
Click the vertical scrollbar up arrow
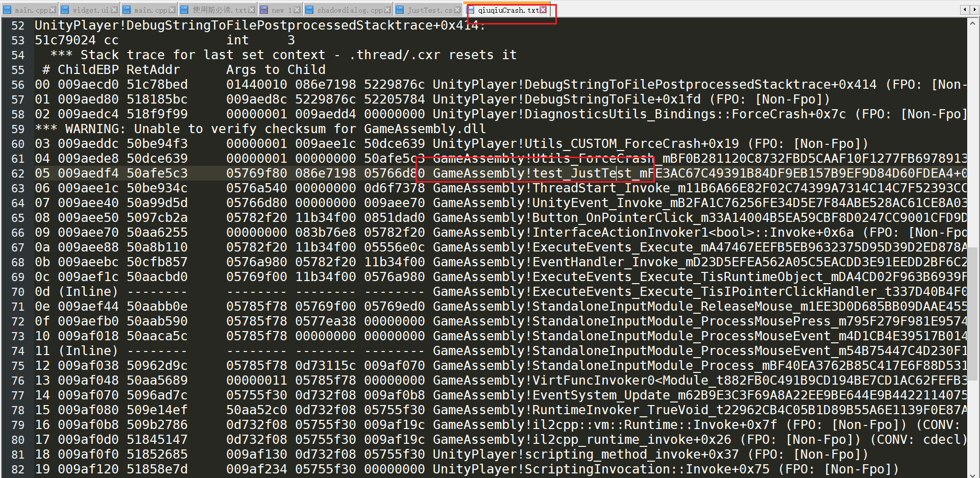(x=973, y=23)
